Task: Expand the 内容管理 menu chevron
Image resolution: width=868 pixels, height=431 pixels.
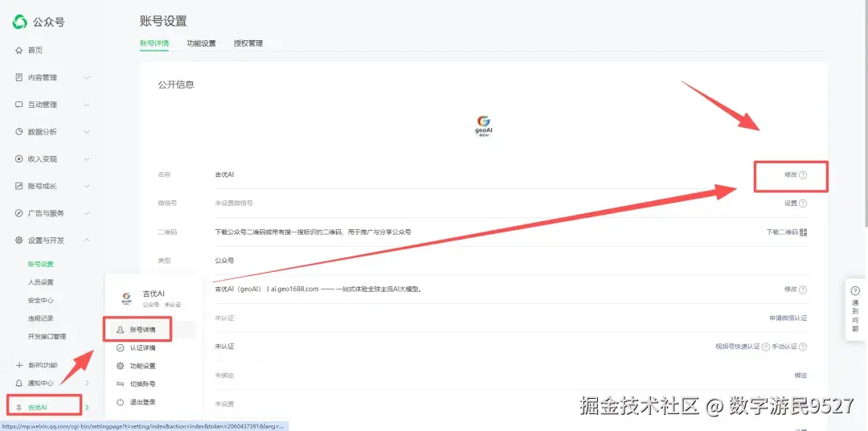Action: 87,77
